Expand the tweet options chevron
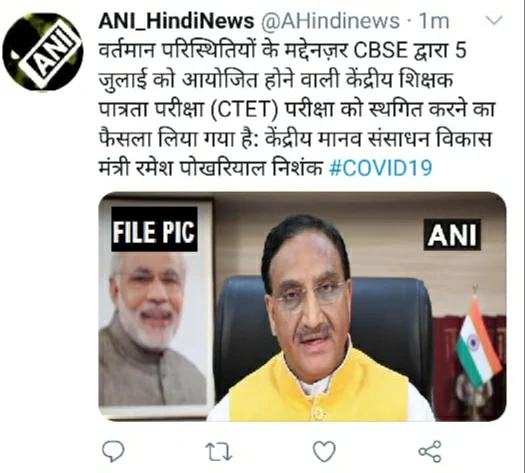This screenshot has height=473, width=525. (x=494, y=20)
